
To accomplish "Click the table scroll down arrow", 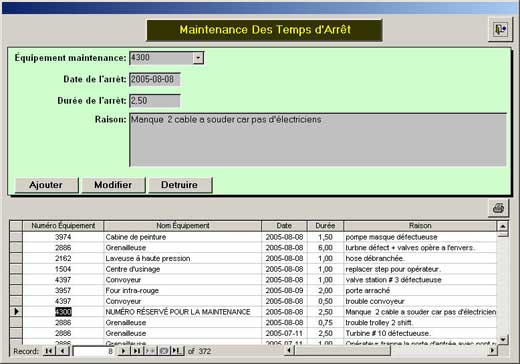I will (503, 339).
